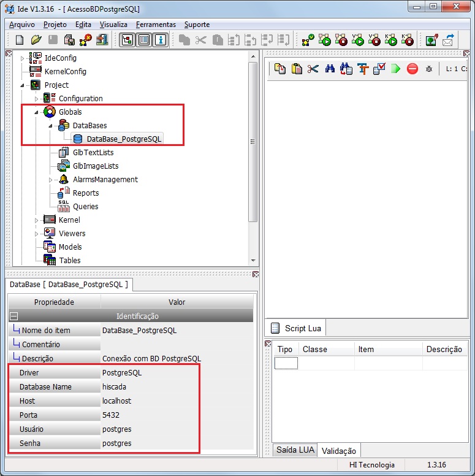Collapse the Identificação property group

coord(13,316)
